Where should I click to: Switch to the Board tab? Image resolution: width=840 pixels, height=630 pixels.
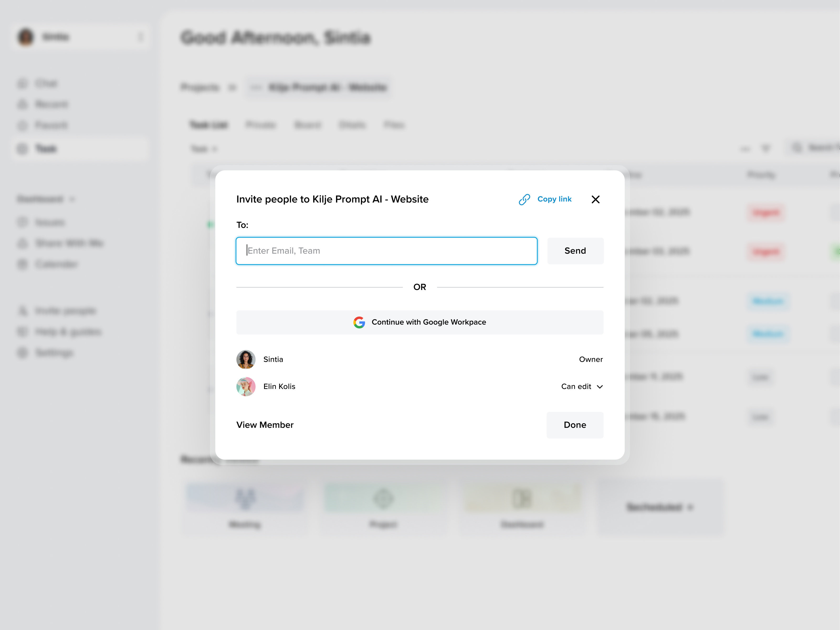308,125
